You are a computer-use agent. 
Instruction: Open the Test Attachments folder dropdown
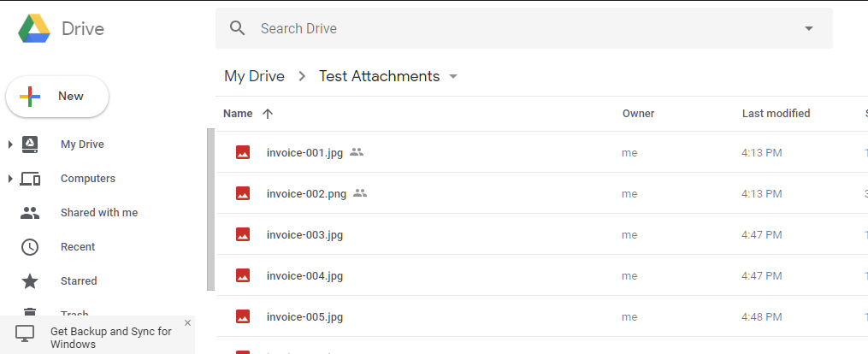(453, 77)
